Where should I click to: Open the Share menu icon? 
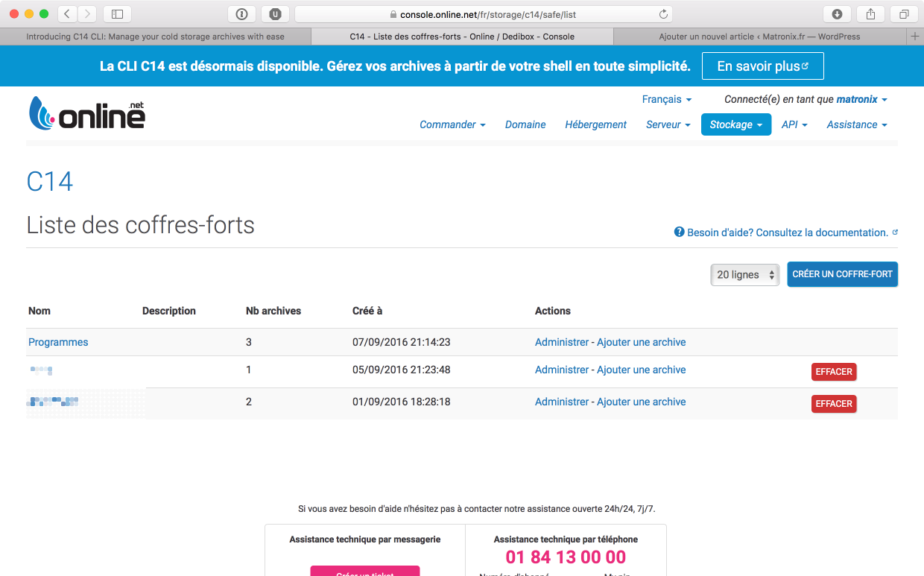pos(870,13)
